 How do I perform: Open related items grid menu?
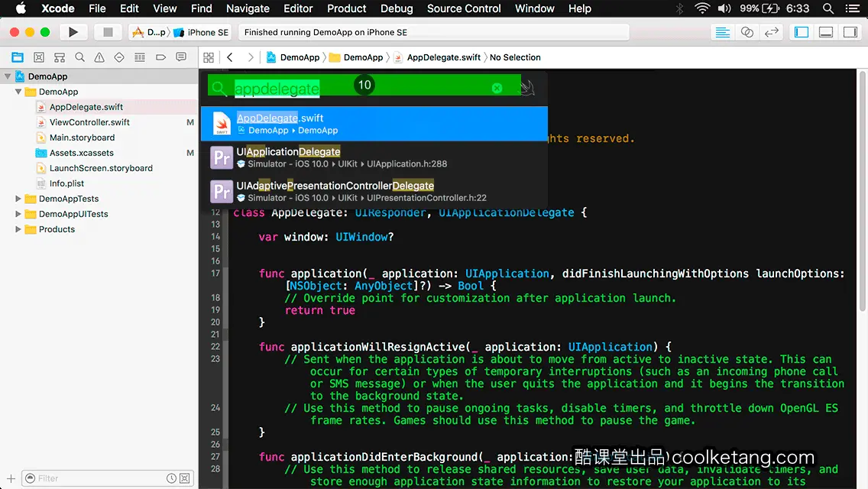coord(209,57)
